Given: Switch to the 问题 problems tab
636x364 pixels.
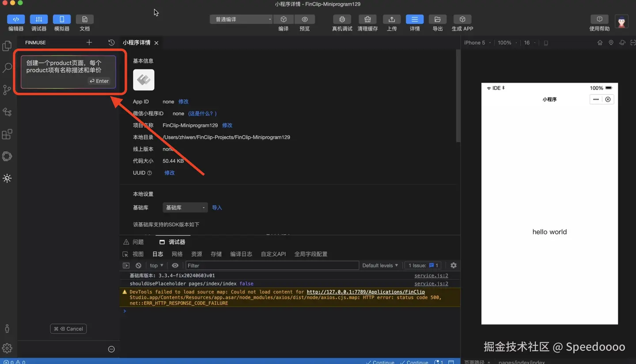Looking at the screenshot, I should tap(134, 242).
